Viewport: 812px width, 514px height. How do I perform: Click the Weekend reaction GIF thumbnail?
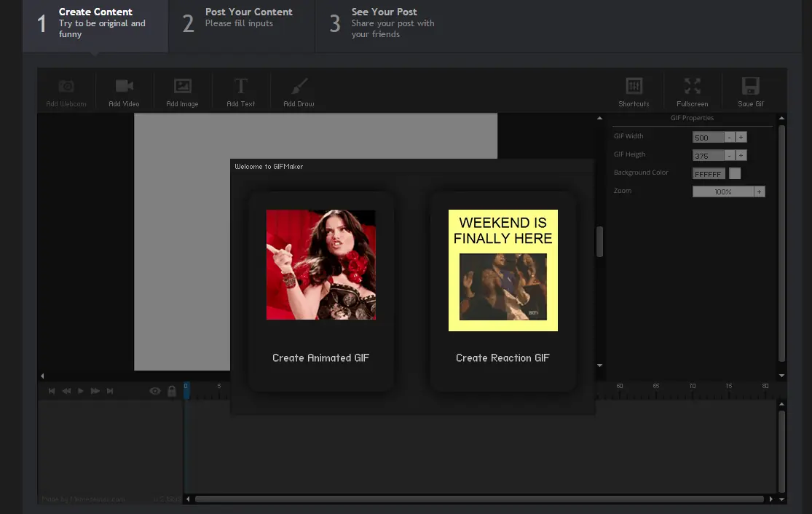502,270
